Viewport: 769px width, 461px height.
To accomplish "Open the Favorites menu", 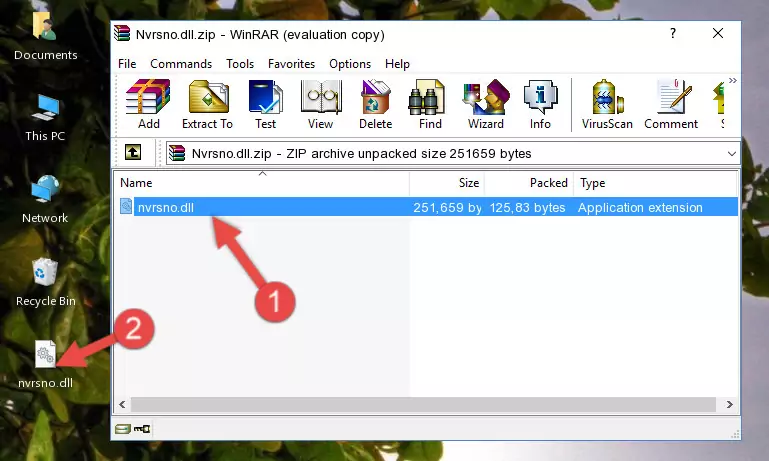I will tap(291, 64).
